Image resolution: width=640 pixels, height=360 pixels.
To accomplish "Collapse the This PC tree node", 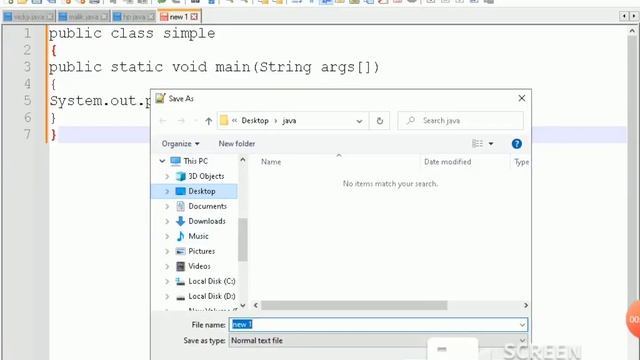I will [162, 161].
